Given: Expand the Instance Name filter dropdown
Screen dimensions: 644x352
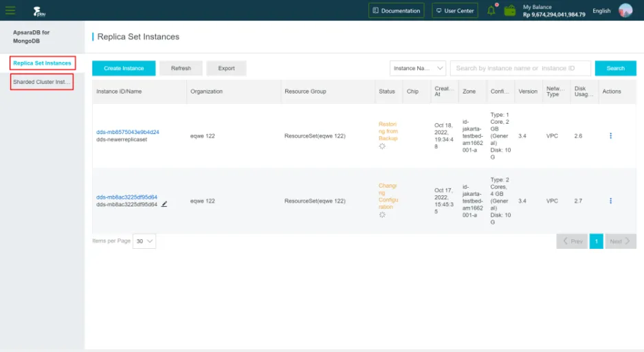Looking at the screenshot, I should tap(418, 68).
